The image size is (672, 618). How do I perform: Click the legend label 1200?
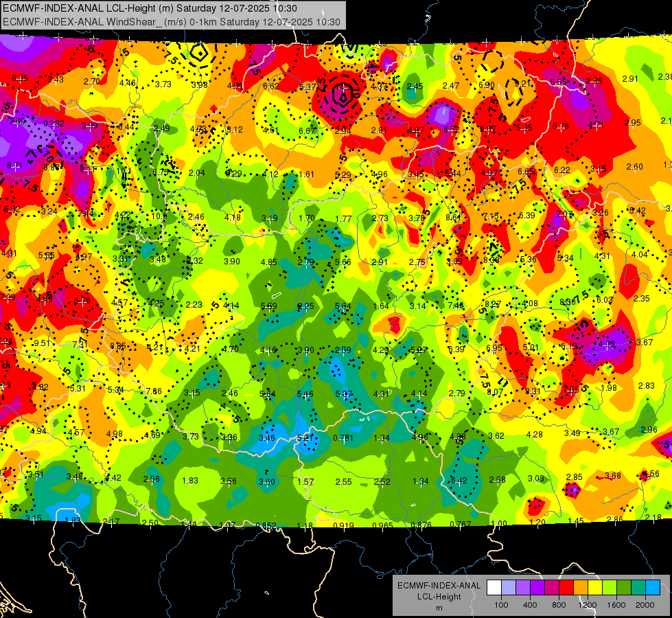click(x=587, y=605)
